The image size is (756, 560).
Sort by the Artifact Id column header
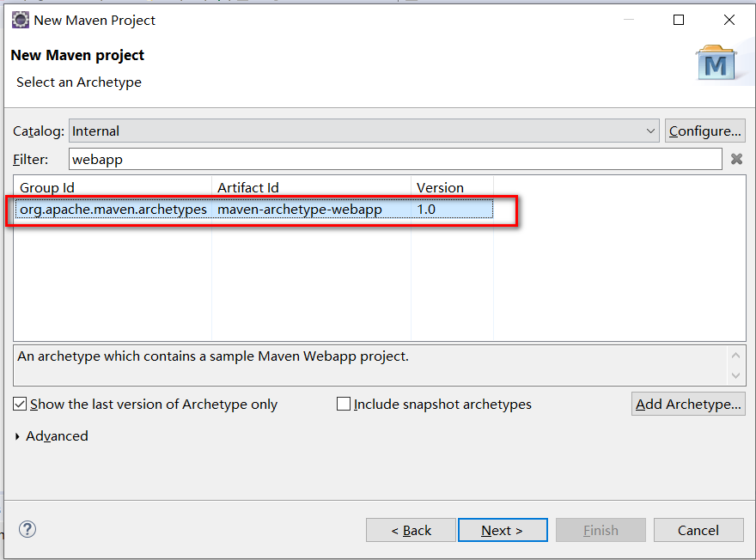[312, 187]
